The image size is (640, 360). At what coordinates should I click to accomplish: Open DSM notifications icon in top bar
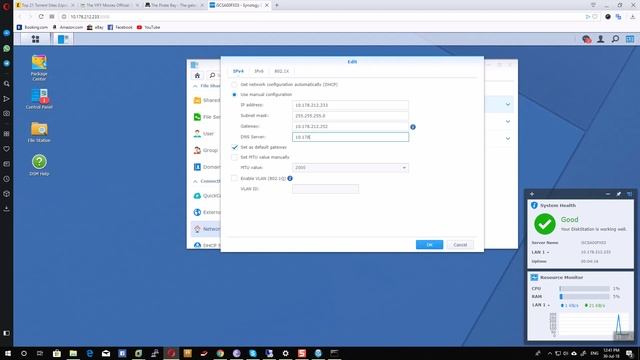[587, 39]
